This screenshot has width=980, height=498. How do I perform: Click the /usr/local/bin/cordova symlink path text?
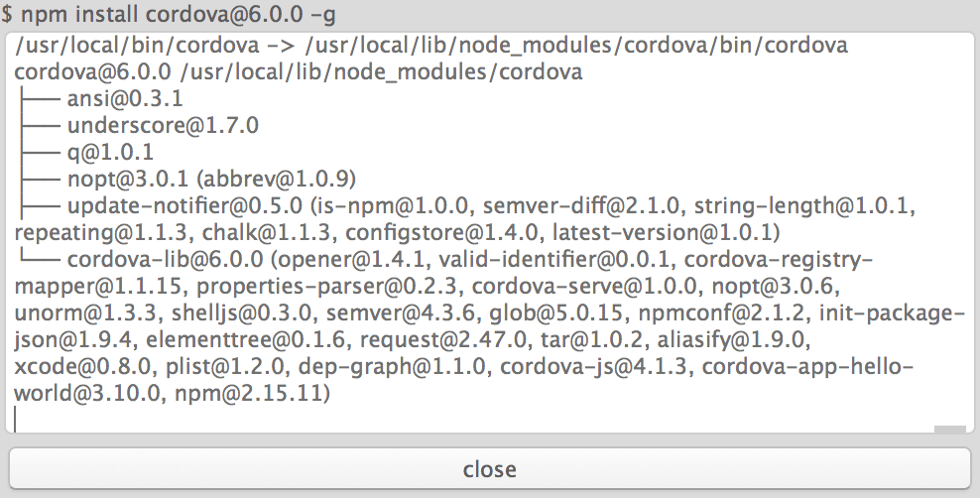137,45
